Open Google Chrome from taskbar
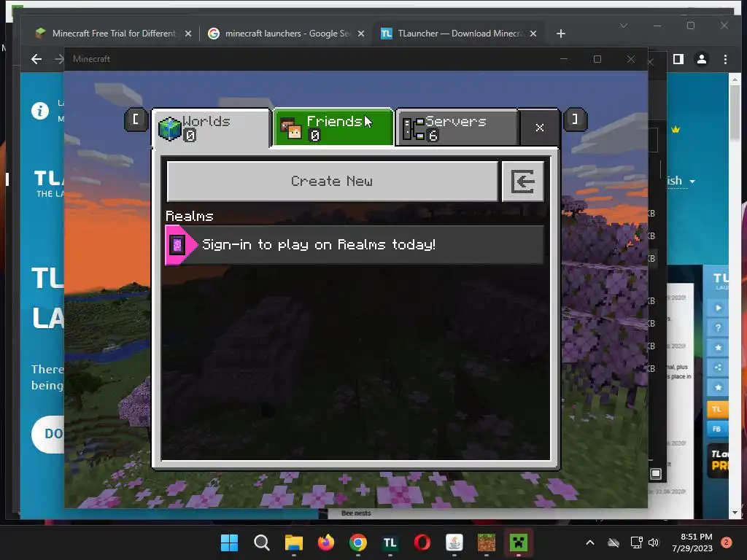This screenshot has height=560, width=747. [357, 542]
